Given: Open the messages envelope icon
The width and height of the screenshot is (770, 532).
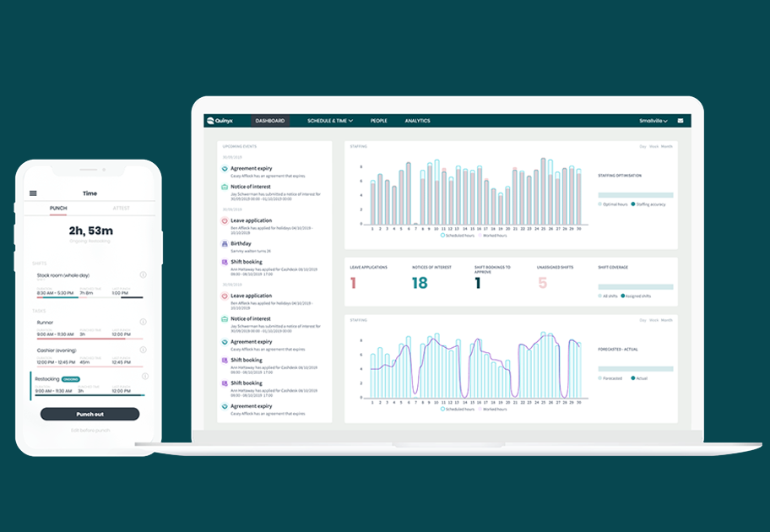Looking at the screenshot, I should coord(681,120).
